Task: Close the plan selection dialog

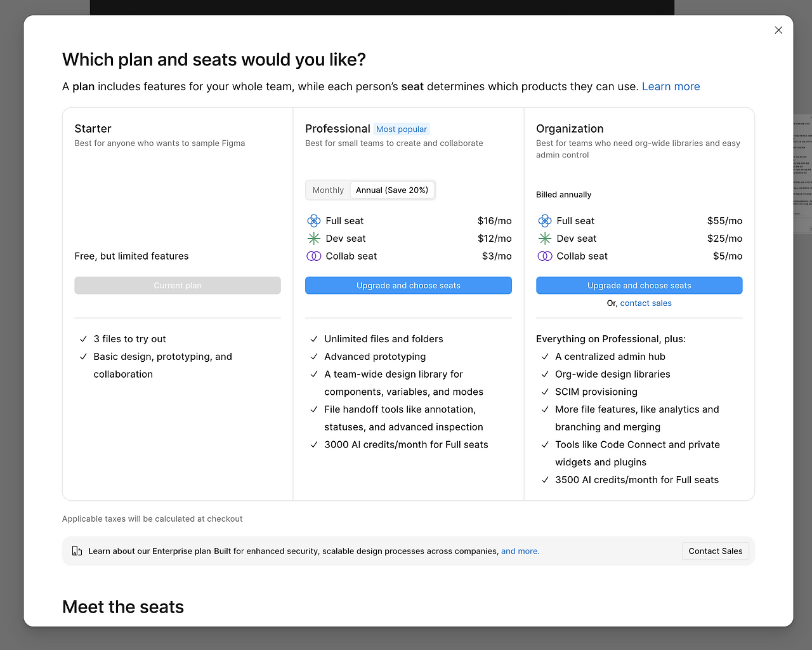Action: point(778,30)
